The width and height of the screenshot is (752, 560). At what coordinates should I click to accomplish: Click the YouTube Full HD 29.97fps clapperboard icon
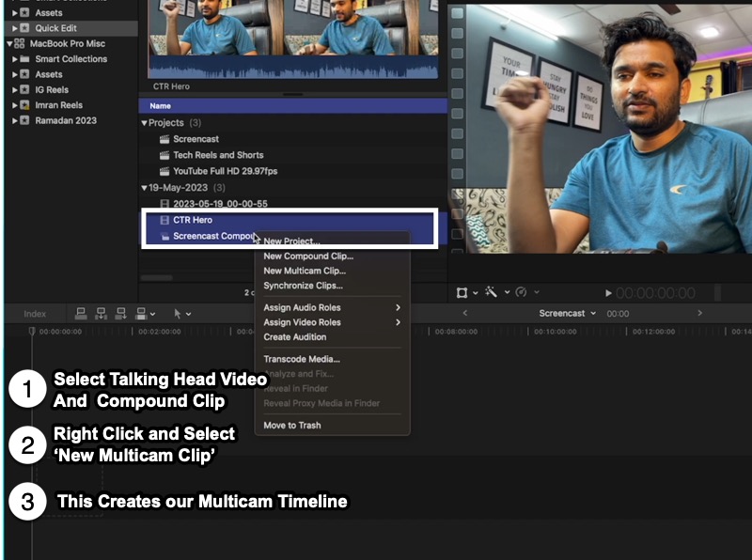pyautogui.click(x=164, y=171)
